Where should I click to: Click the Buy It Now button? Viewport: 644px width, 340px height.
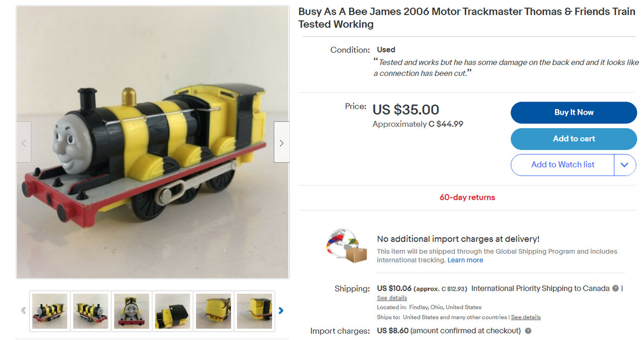(x=574, y=113)
